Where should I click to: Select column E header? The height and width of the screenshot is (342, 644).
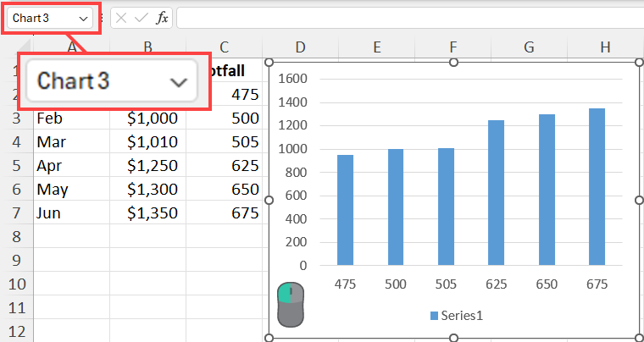376,47
